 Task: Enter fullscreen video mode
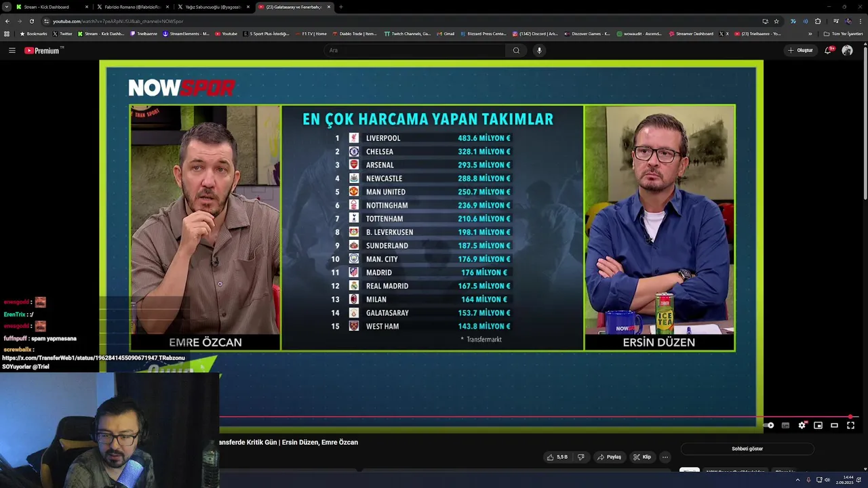850,426
